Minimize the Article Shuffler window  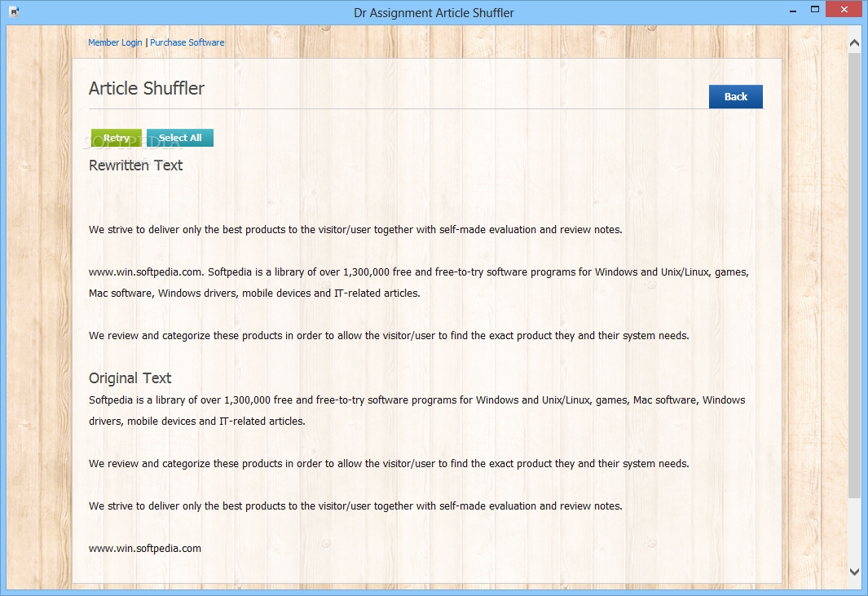[x=793, y=10]
